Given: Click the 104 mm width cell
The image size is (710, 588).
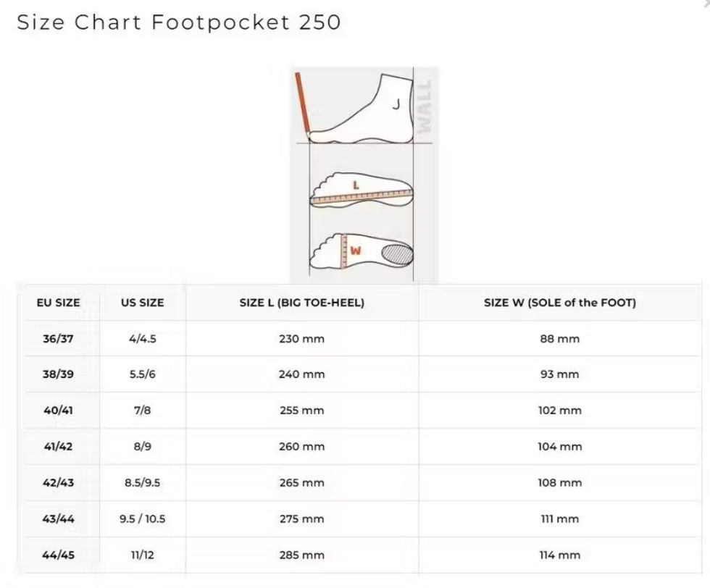Looking at the screenshot, I should (560, 447).
